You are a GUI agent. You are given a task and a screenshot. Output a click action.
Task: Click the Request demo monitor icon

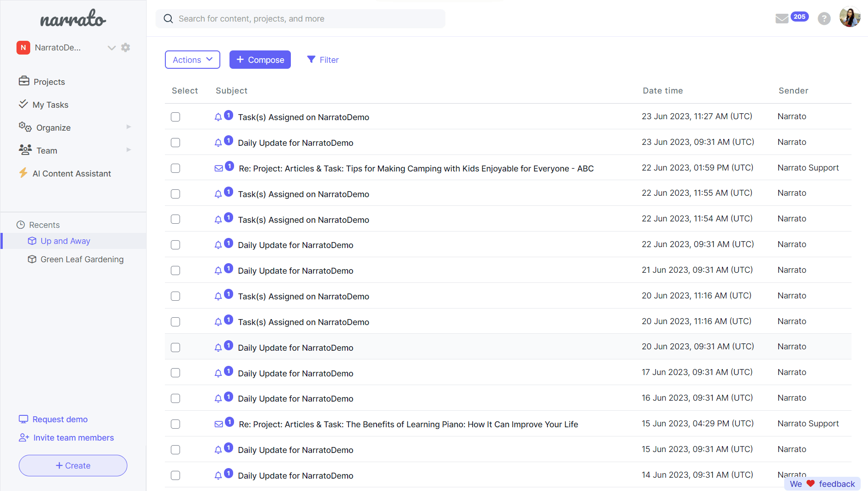[23, 419]
